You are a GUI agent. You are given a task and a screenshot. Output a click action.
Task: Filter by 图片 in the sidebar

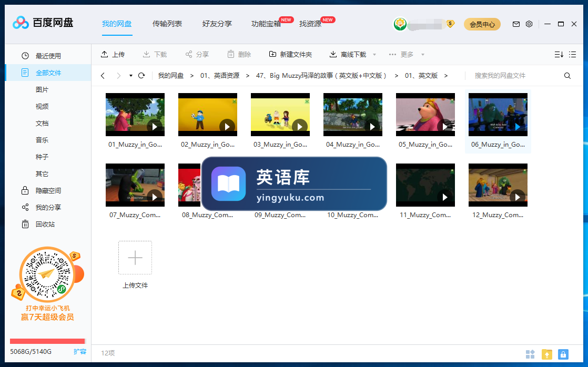coord(42,89)
